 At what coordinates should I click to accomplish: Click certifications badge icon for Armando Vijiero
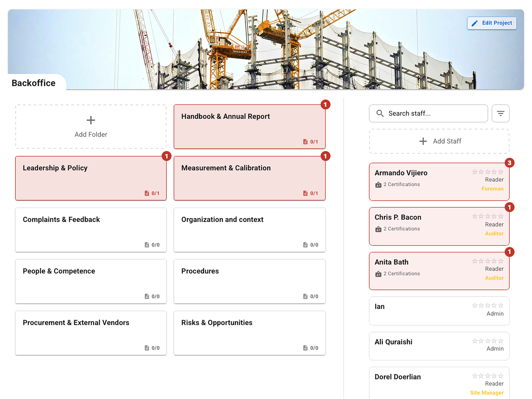tap(378, 185)
